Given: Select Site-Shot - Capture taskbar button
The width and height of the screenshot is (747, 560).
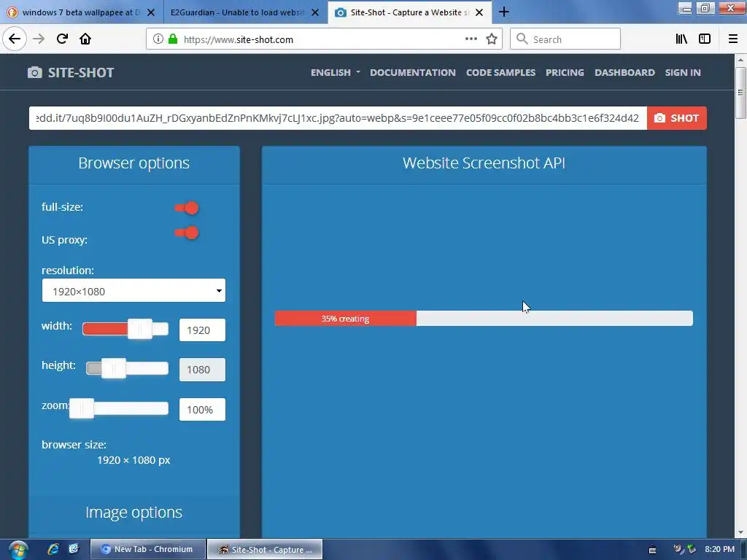Looking at the screenshot, I should pyautogui.click(x=265, y=549).
